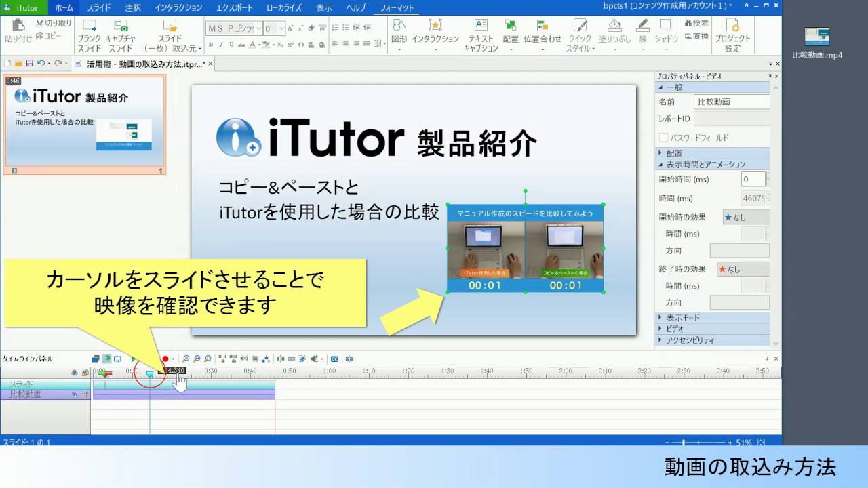Open project settings (プロジェクト設定)

click(732, 35)
